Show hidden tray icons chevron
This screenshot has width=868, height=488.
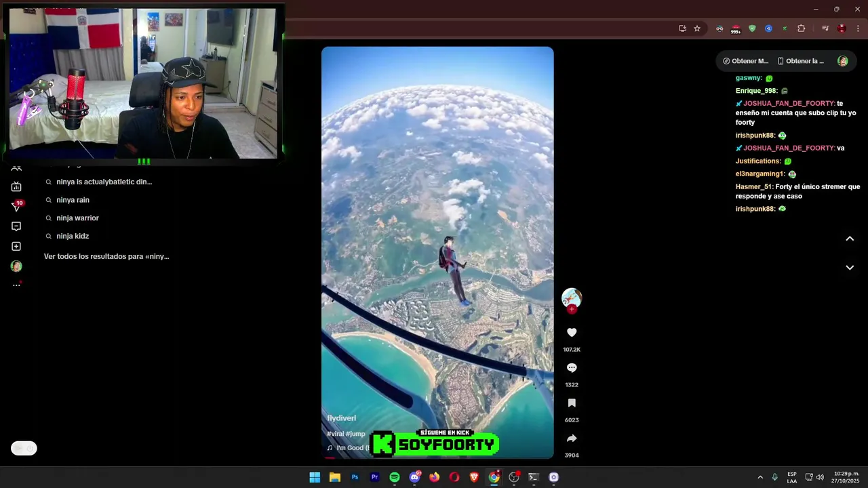pyautogui.click(x=760, y=477)
